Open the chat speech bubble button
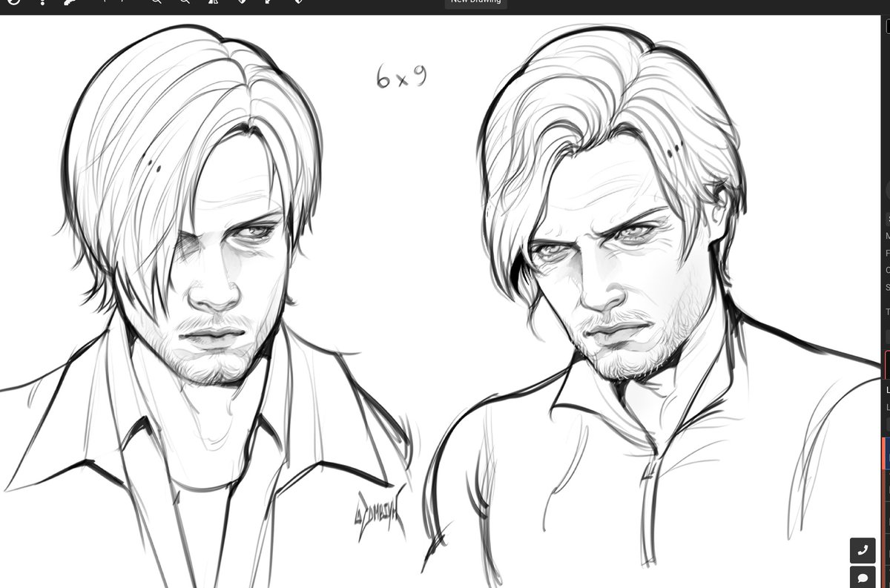This screenshot has height=588, width=890. tap(863, 578)
